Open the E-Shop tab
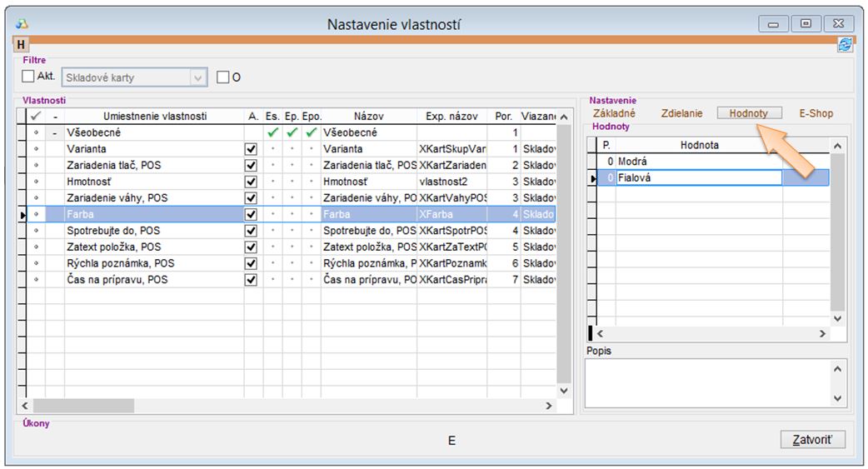Image resolution: width=868 pixels, height=469 pixels. [x=816, y=113]
